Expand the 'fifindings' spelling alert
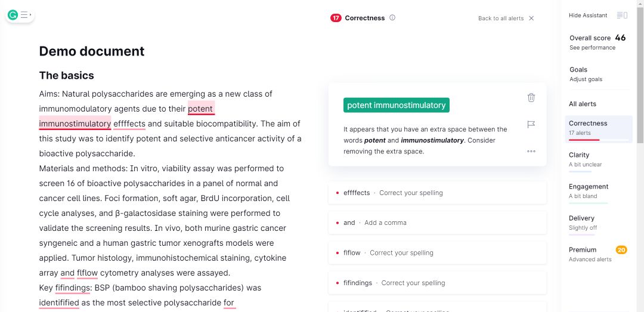644x312 pixels. [437, 283]
